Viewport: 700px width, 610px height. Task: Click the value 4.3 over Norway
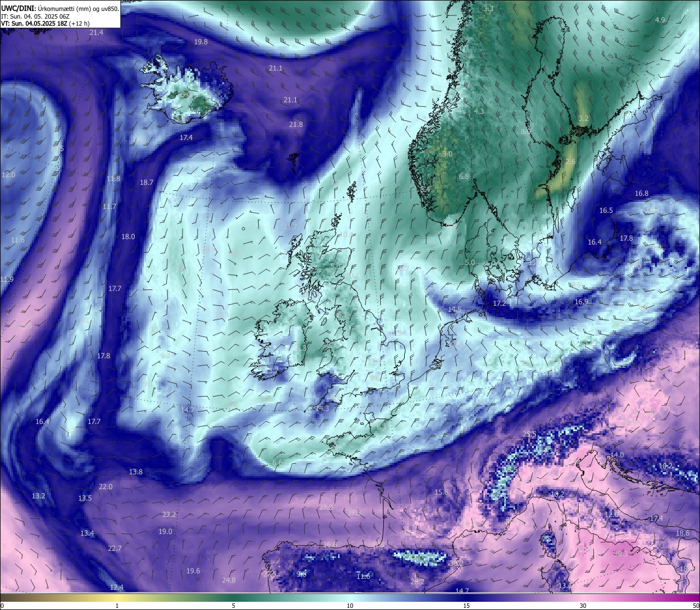click(x=479, y=112)
